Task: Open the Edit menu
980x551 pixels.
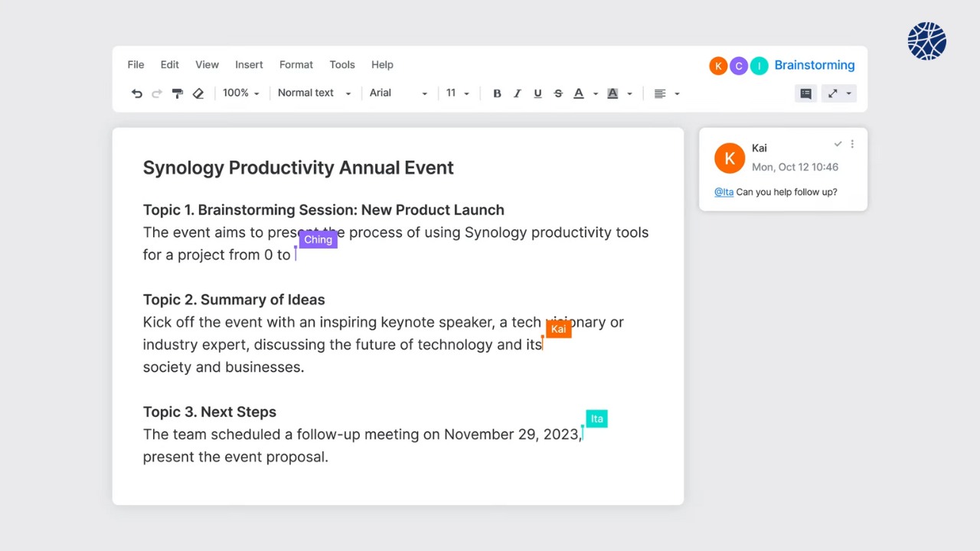Action: click(x=170, y=65)
